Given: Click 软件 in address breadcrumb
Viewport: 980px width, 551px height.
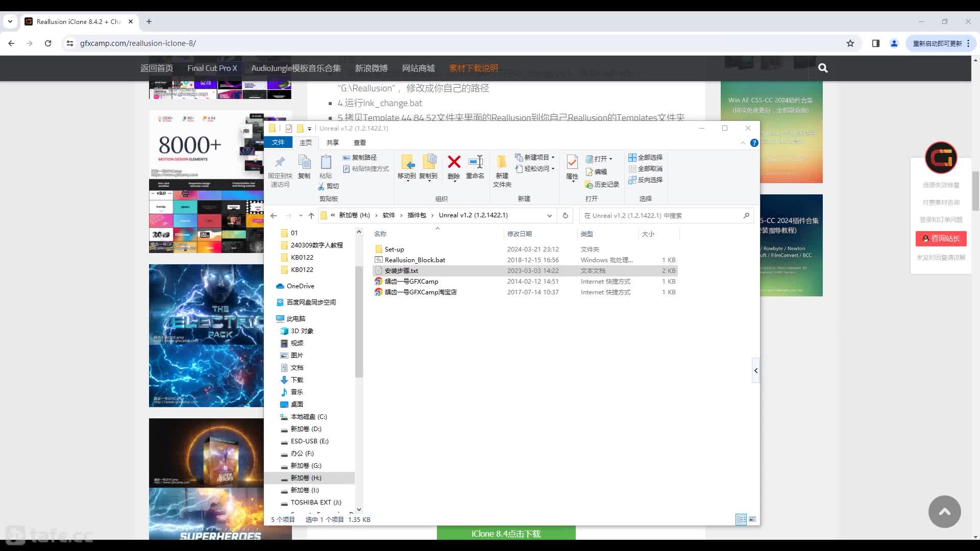Looking at the screenshot, I should (x=389, y=215).
